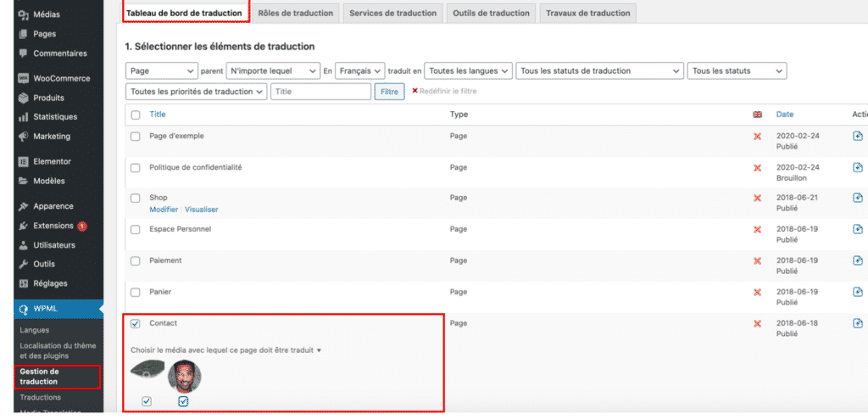Click Redéfinir le filtre link

(448, 92)
